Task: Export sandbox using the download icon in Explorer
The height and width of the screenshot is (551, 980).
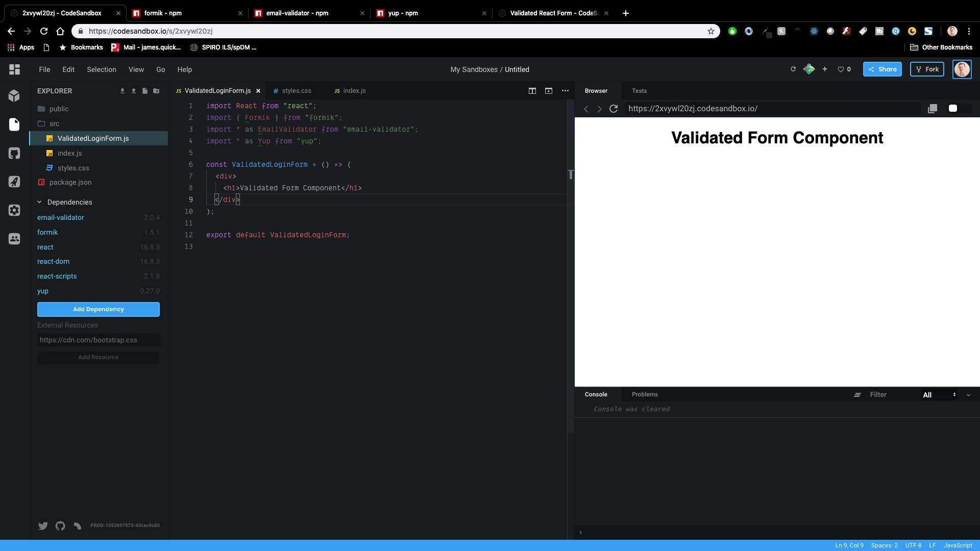Action: [x=122, y=91]
